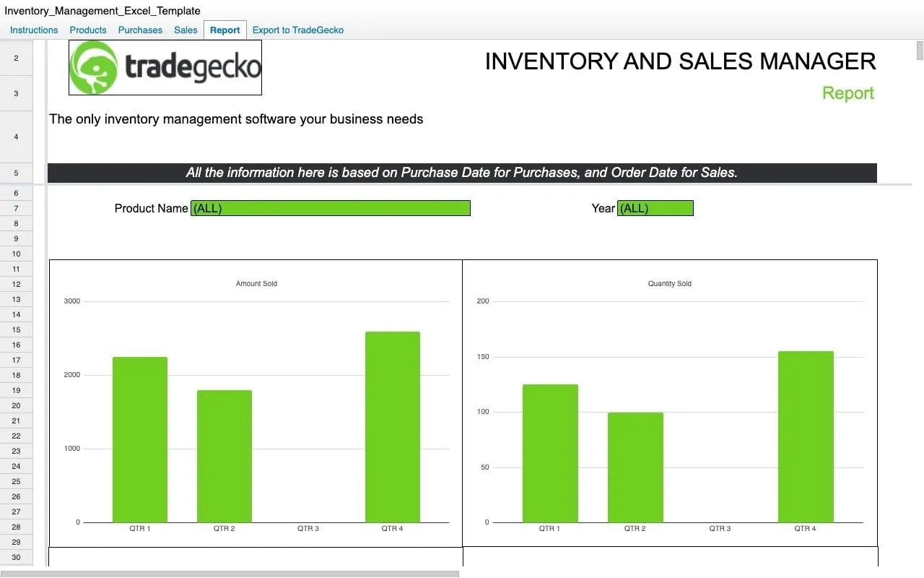
Task: Select the QTR 4 bar in Amount Sold
Action: (x=392, y=426)
